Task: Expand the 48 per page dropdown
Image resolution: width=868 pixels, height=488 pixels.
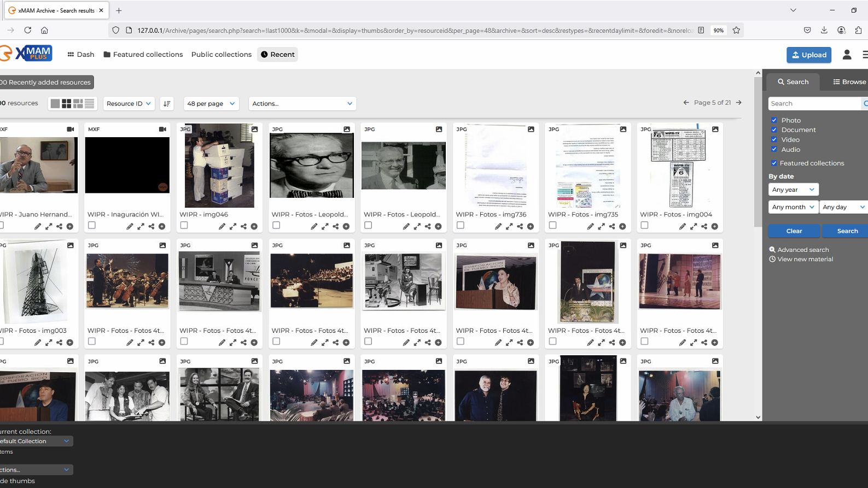Action: click(211, 103)
